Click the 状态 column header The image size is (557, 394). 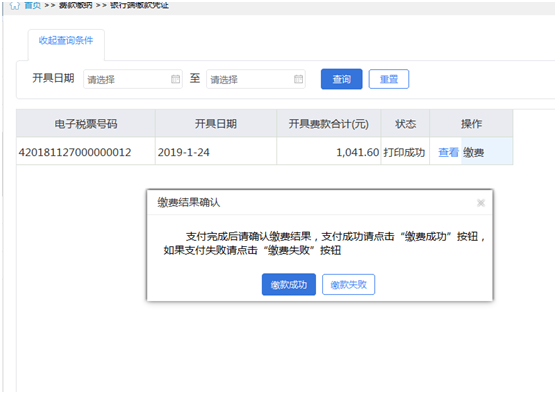[x=405, y=124]
